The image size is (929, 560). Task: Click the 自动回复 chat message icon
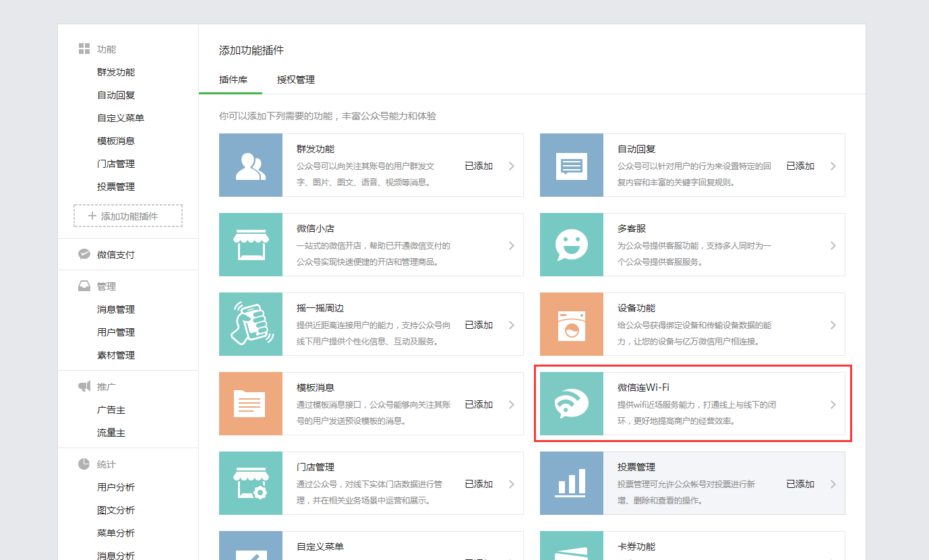[x=572, y=165]
